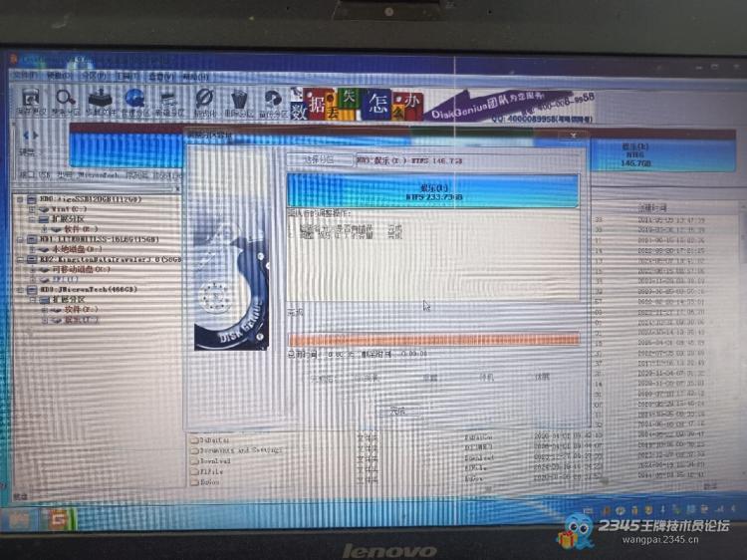This screenshot has height=560, width=747.
Task: Open the third menu in the menu bar
Action: click(93, 76)
